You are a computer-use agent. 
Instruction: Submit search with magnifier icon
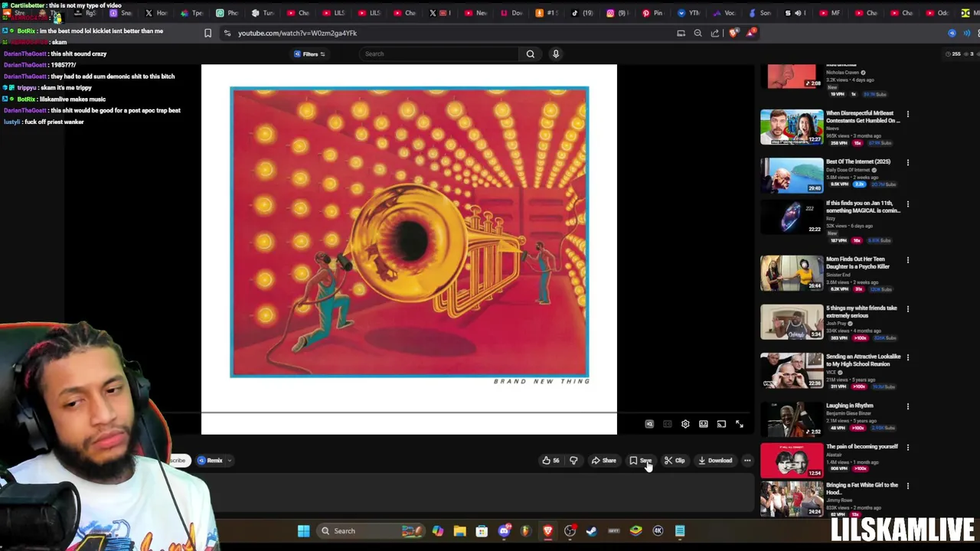pos(530,54)
